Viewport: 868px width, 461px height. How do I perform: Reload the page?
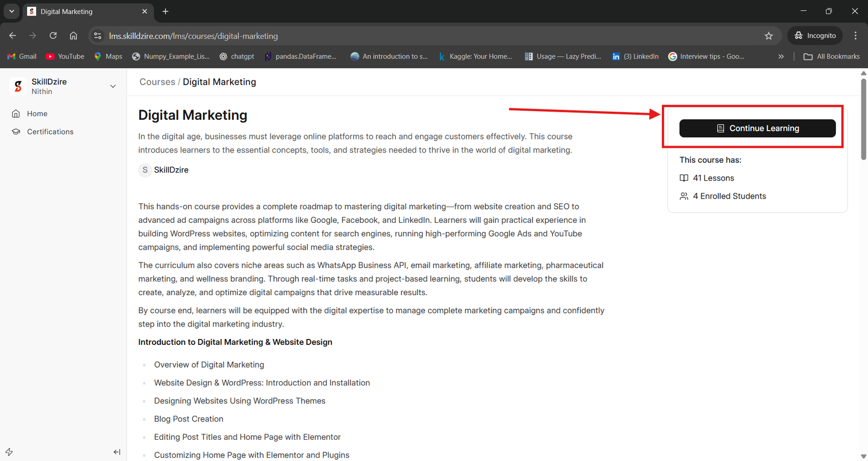tap(53, 36)
